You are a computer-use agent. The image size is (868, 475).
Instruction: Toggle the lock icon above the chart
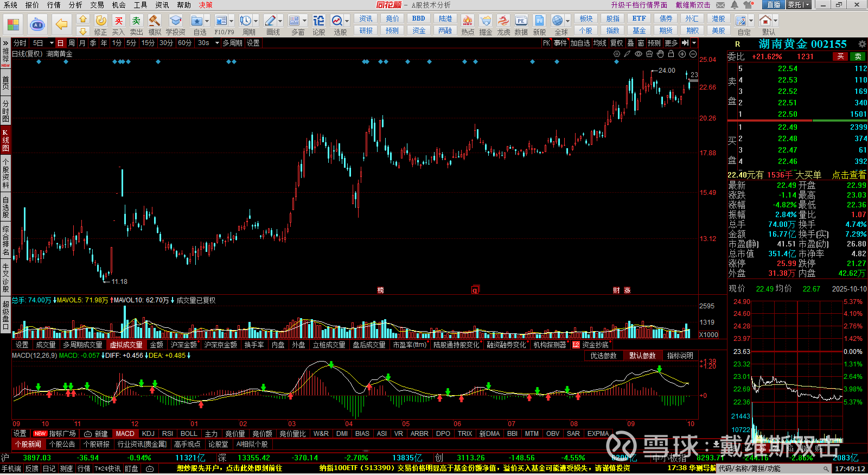tap(671, 54)
